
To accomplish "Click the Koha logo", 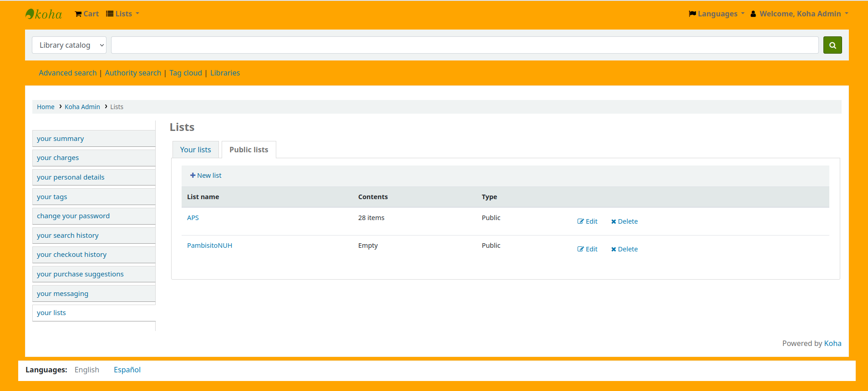I will point(44,14).
